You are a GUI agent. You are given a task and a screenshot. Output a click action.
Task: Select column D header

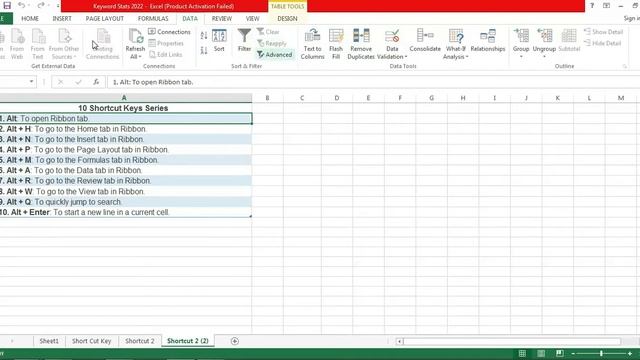337,98
